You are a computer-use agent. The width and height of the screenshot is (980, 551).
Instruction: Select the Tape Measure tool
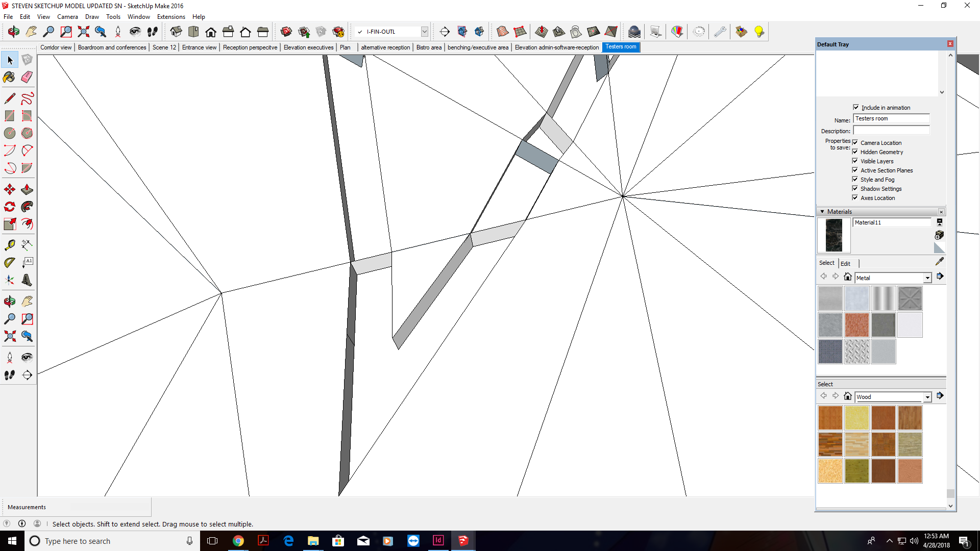tap(9, 245)
